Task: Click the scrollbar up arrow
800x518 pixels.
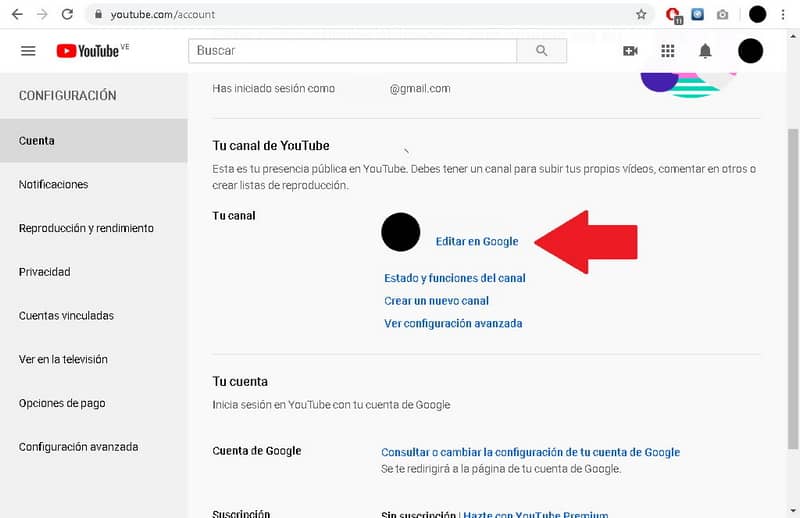Action: (x=793, y=36)
